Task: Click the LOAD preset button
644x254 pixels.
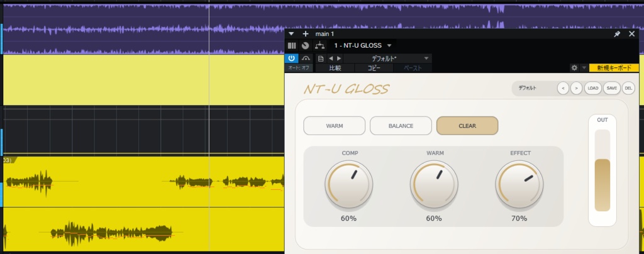Action: pyautogui.click(x=592, y=88)
